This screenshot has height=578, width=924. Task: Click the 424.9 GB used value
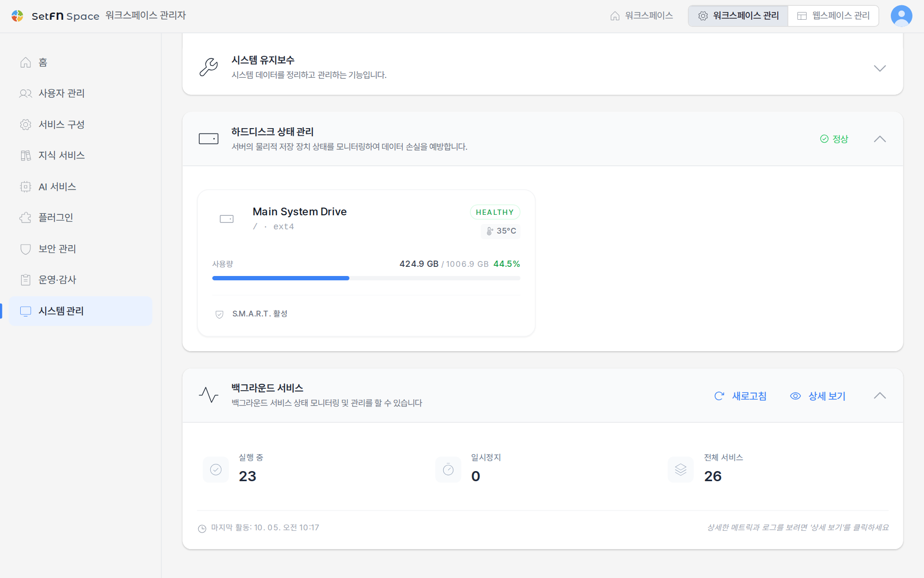pyautogui.click(x=419, y=264)
